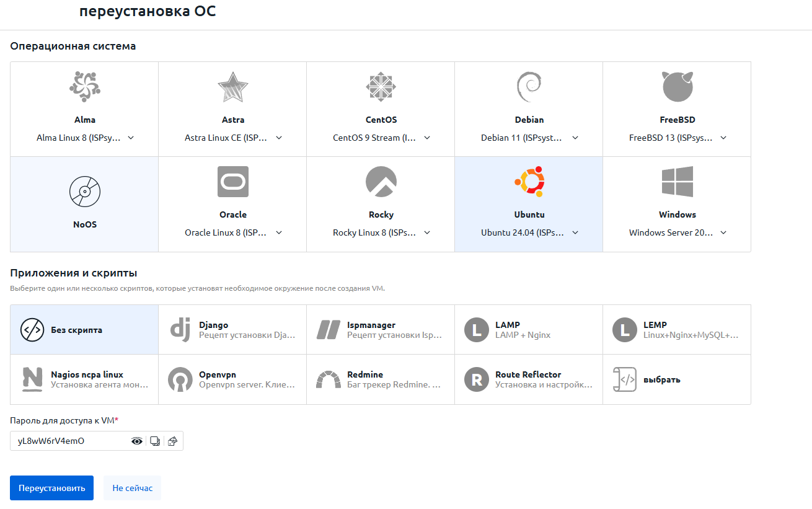Generate a random VM password
This screenshot has height=509, width=812.
(173, 441)
